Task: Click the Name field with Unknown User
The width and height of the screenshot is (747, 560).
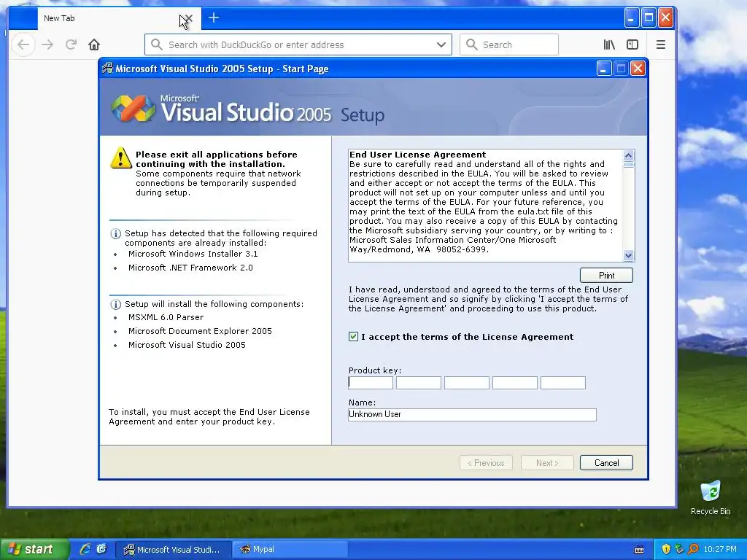Action: pyautogui.click(x=472, y=415)
